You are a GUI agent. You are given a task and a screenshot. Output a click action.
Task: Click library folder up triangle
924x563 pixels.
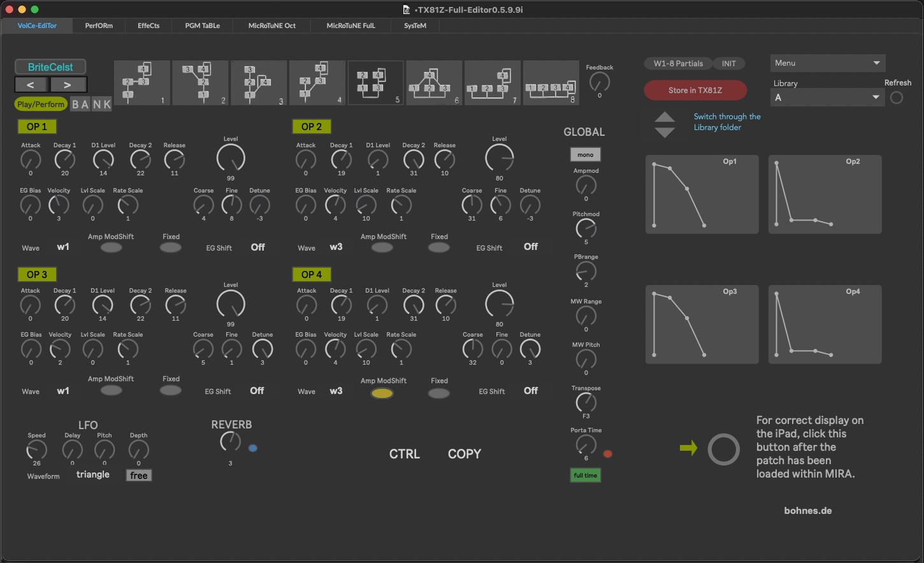[x=665, y=117]
